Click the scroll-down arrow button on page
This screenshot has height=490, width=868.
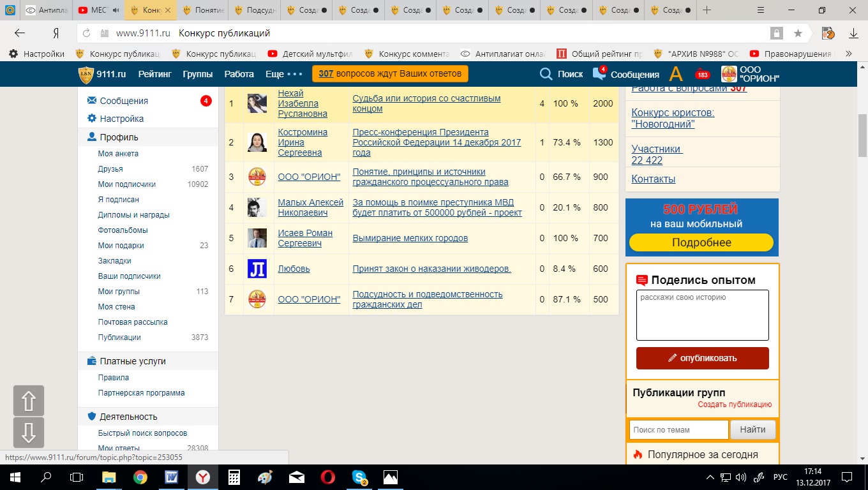tap(29, 433)
